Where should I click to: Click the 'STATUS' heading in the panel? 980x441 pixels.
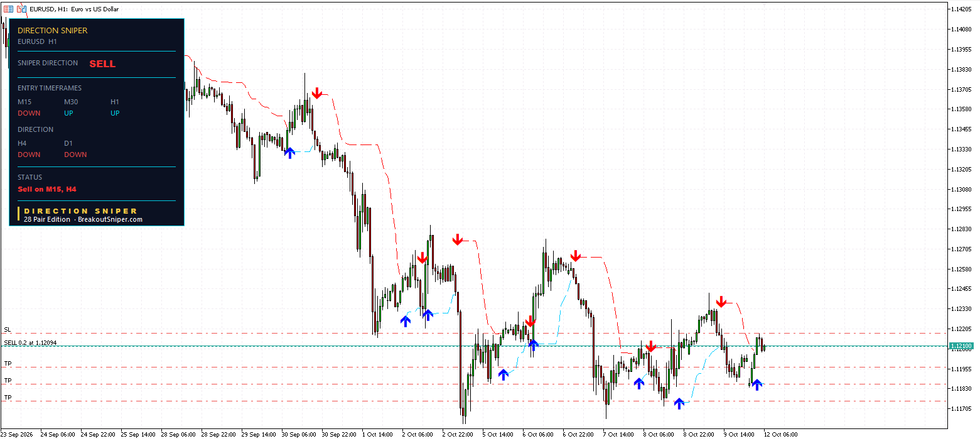pos(30,177)
